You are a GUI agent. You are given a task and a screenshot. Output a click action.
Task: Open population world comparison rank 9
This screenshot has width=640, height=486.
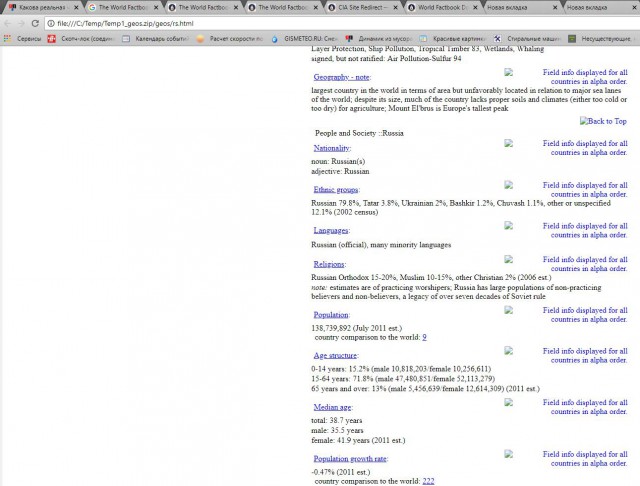(x=424, y=337)
